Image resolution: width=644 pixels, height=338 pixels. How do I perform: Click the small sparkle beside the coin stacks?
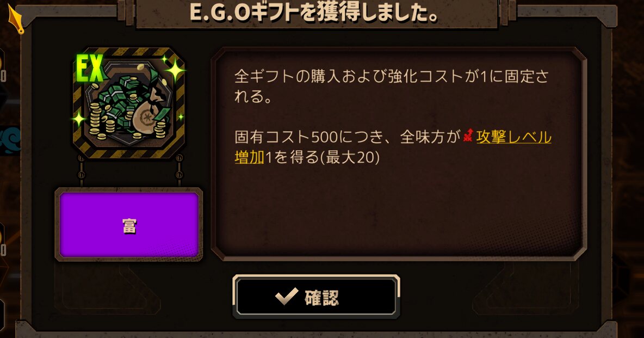[x=78, y=120]
